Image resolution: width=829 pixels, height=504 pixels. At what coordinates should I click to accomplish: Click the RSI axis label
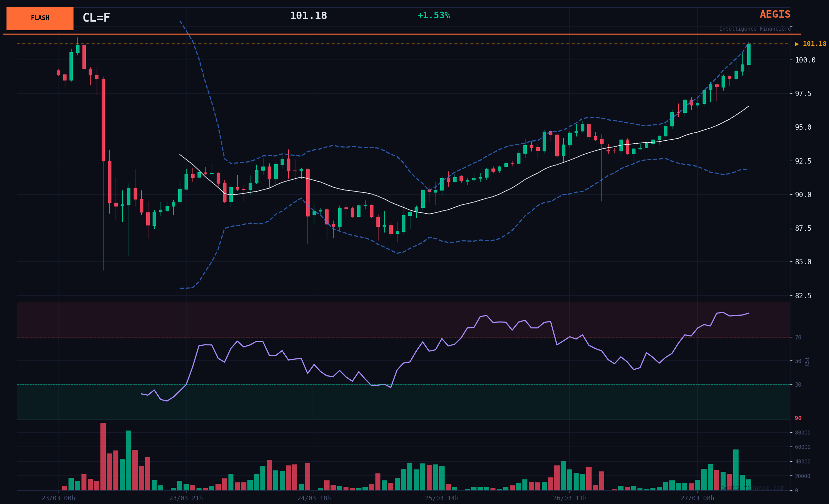pyautogui.click(x=807, y=361)
